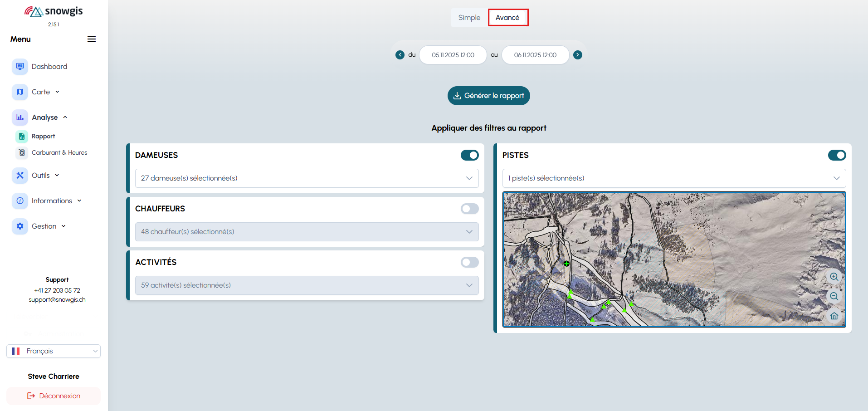Zoom in on the pistes map

834,277
